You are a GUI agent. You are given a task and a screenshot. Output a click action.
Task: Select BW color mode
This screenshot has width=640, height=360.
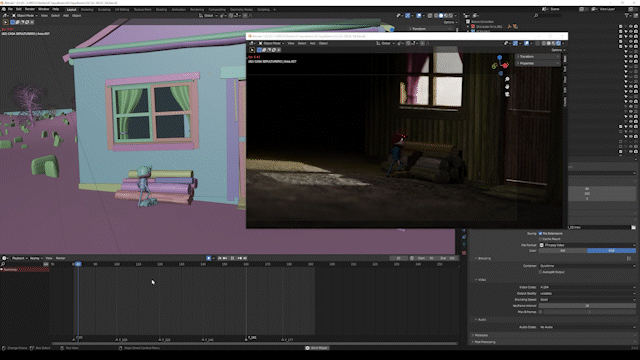[x=563, y=251]
